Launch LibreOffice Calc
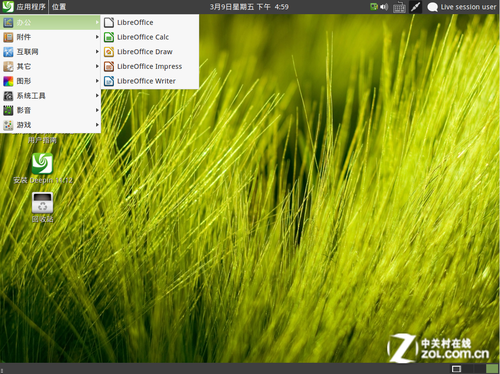Viewport: 500px width, 374px height. click(x=150, y=37)
